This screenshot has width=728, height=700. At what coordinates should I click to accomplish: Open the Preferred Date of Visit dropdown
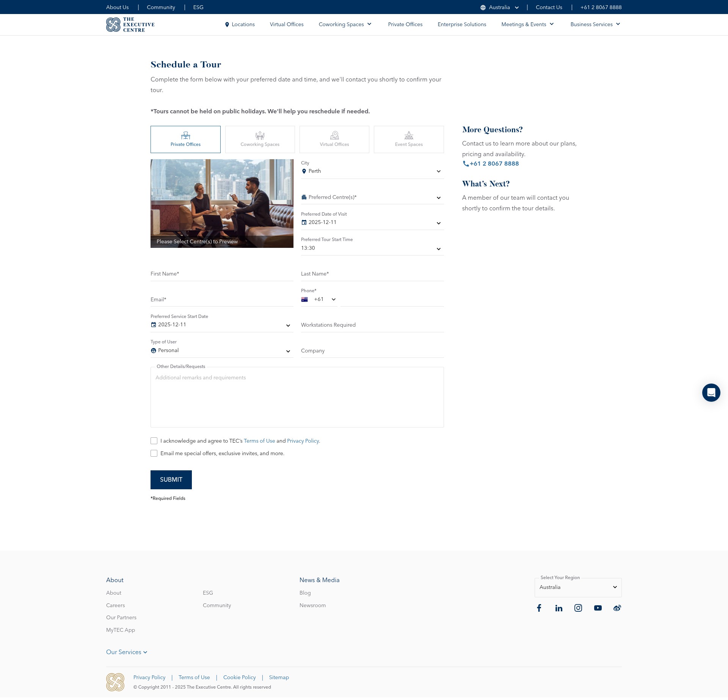(372, 222)
